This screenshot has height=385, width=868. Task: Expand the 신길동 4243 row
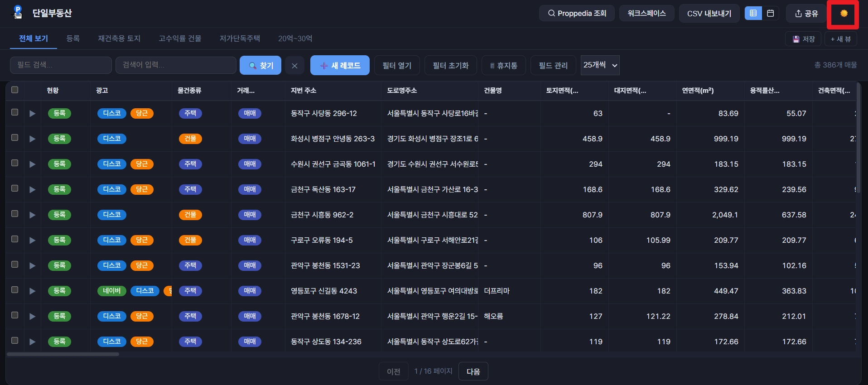[x=32, y=291]
